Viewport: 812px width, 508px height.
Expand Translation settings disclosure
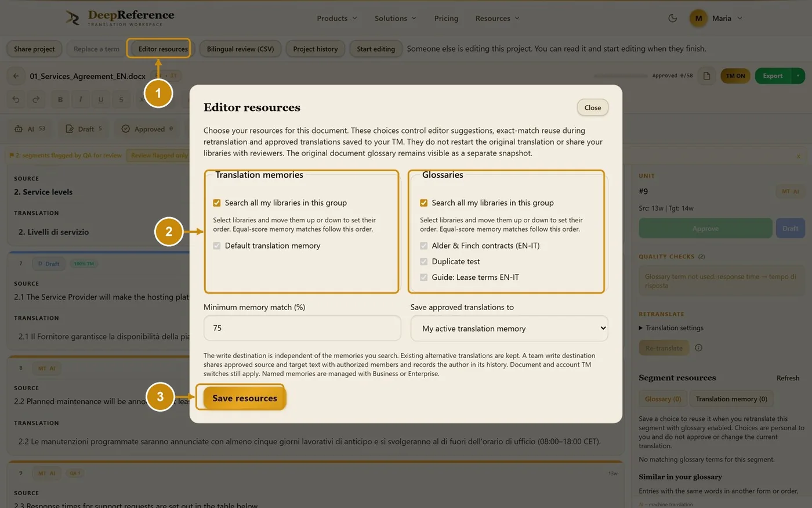pos(671,328)
